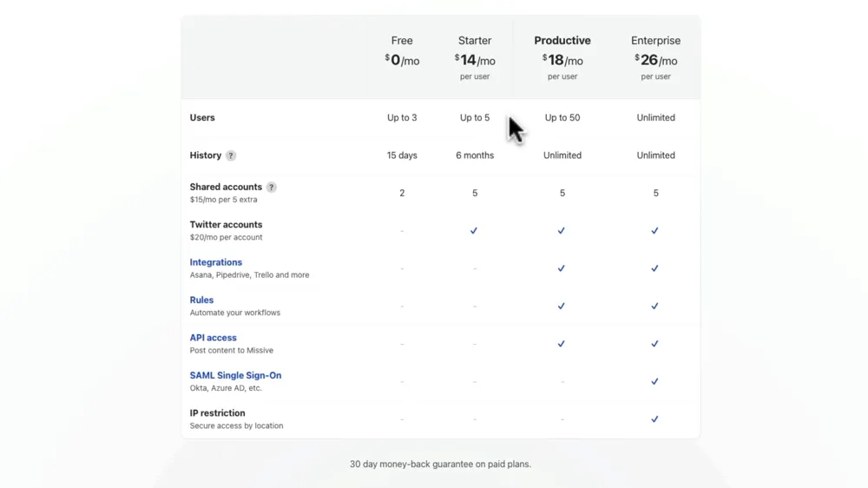This screenshot has height=488, width=868.
Task: Select the Enterprise plan column header
Action: 655,41
